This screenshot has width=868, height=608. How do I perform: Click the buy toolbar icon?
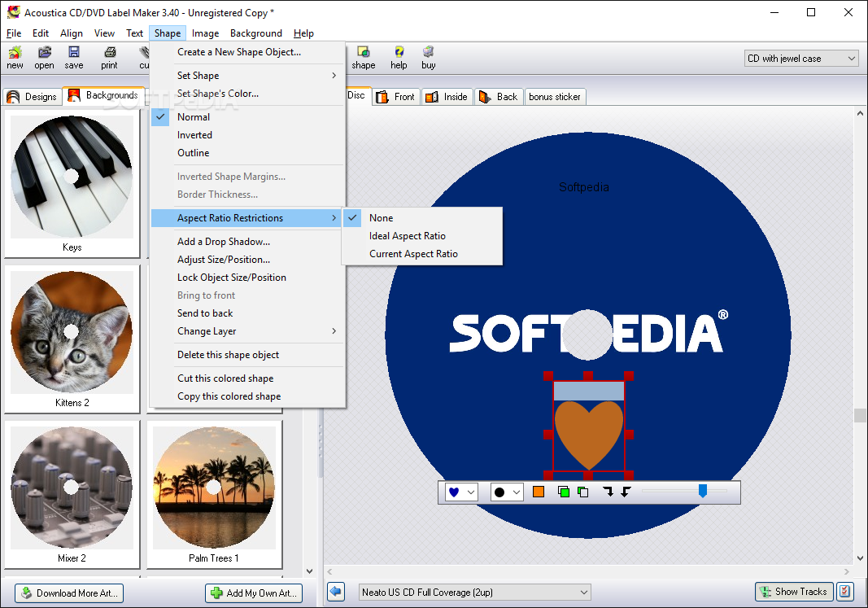[429, 58]
